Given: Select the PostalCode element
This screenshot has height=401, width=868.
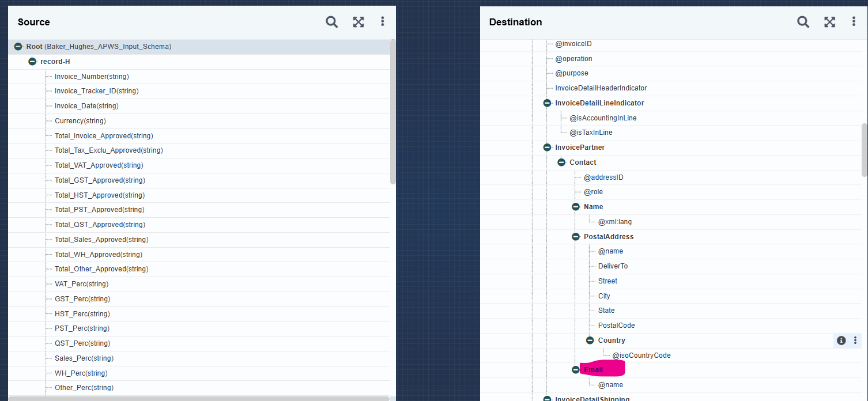Looking at the screenshot, I should [x=616, y=326].
